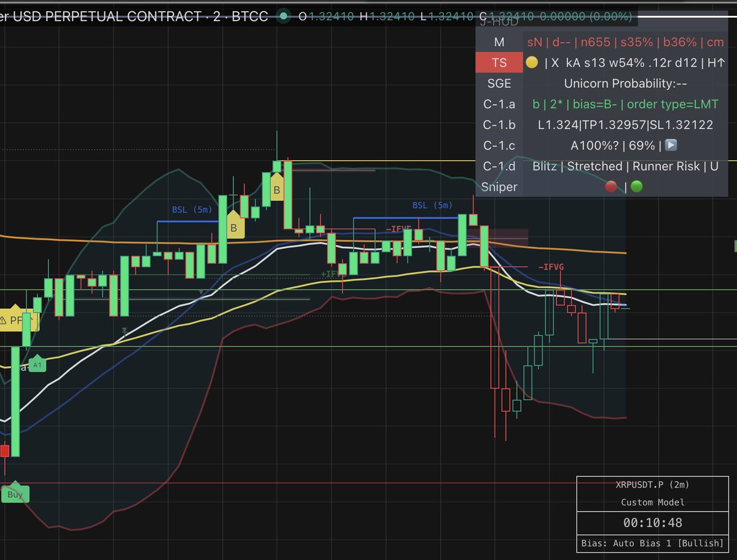Click the Buy marker at the chart bottom
The image size is (737, 560).
point(14,494)
